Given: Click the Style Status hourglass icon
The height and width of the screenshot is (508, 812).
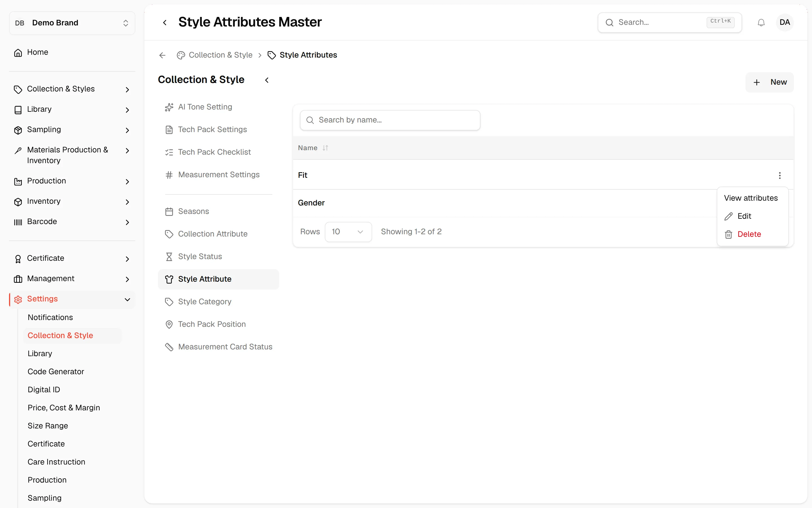Looking at the screenshot, I should (169, 257).
